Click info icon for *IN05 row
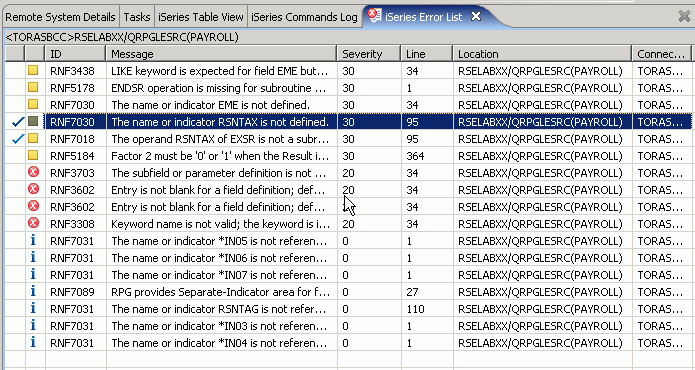 coord(33,240)
